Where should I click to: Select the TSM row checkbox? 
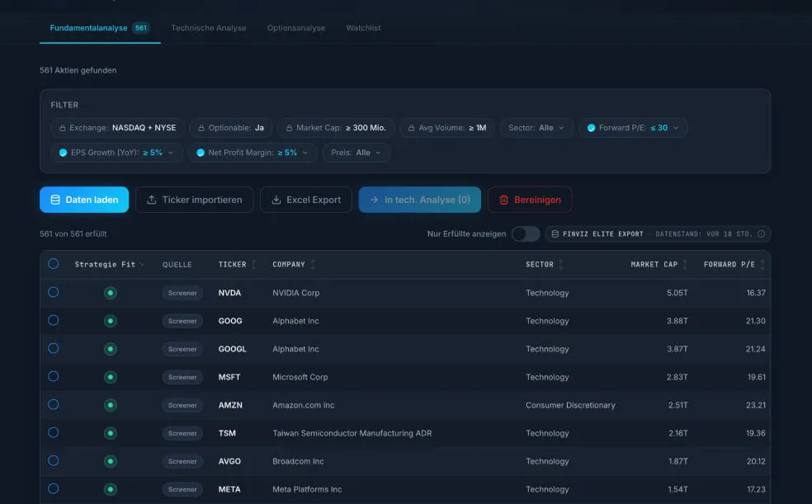[x=54, y=432]
